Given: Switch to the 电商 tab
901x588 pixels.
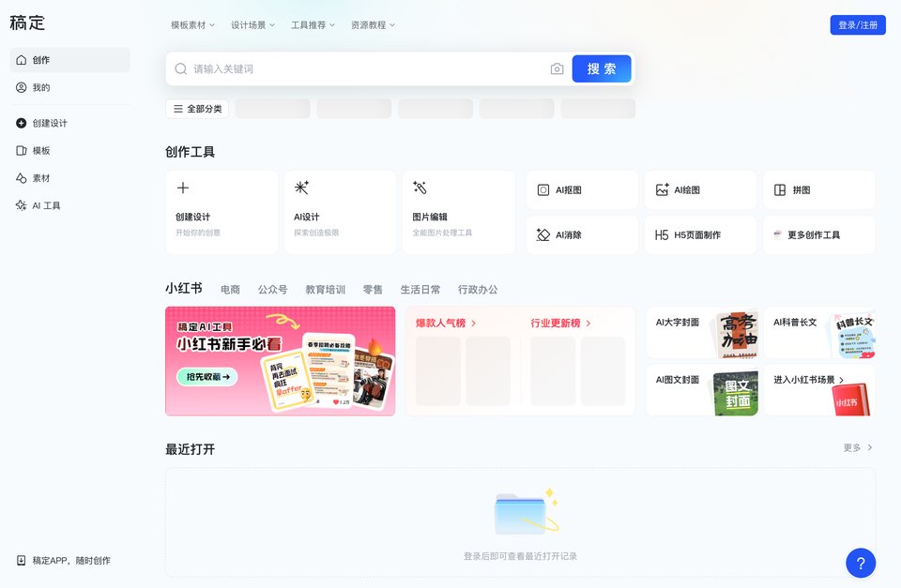Looking at the screenshot, I should [231, 290].
